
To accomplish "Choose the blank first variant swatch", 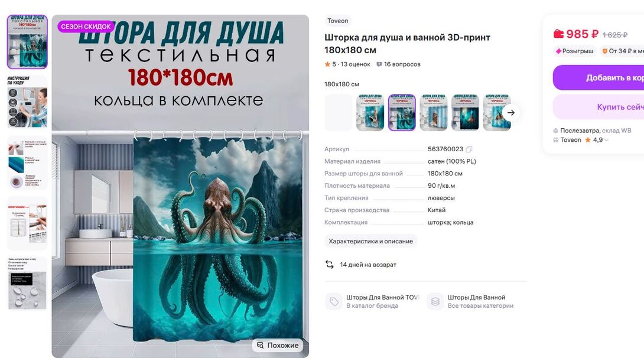I will tap(339, 112).
